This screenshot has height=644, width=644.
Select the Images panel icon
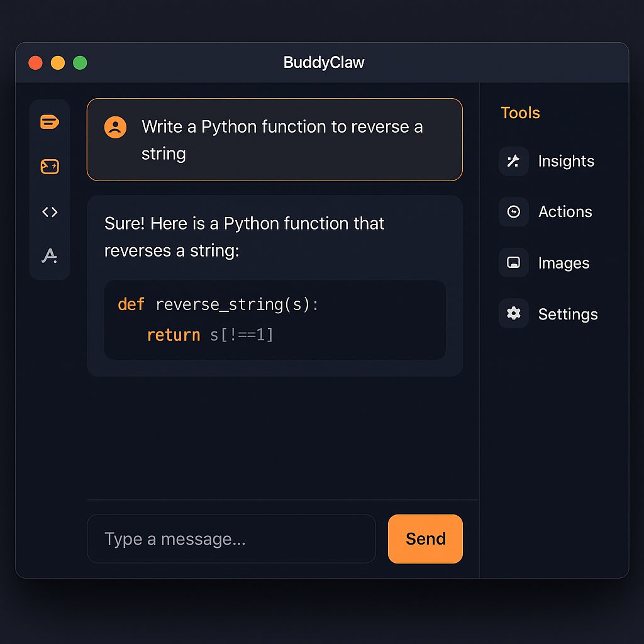point(513,263)
